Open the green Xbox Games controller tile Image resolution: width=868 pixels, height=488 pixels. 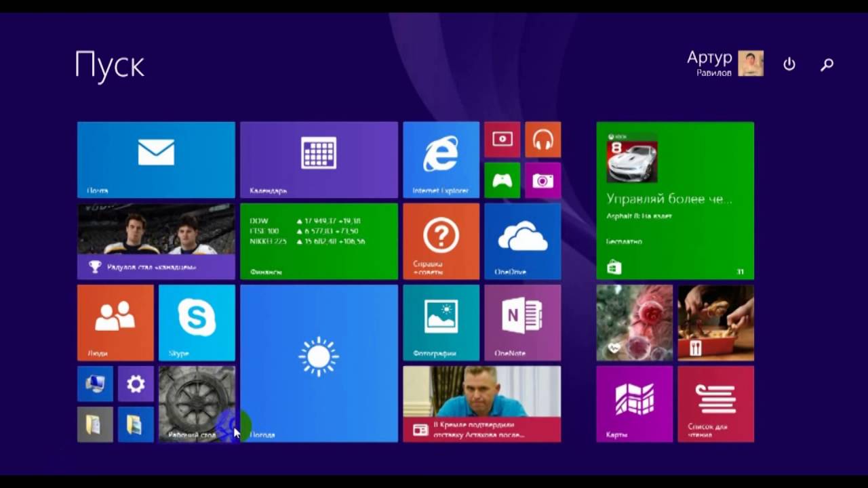click(502, 180)
